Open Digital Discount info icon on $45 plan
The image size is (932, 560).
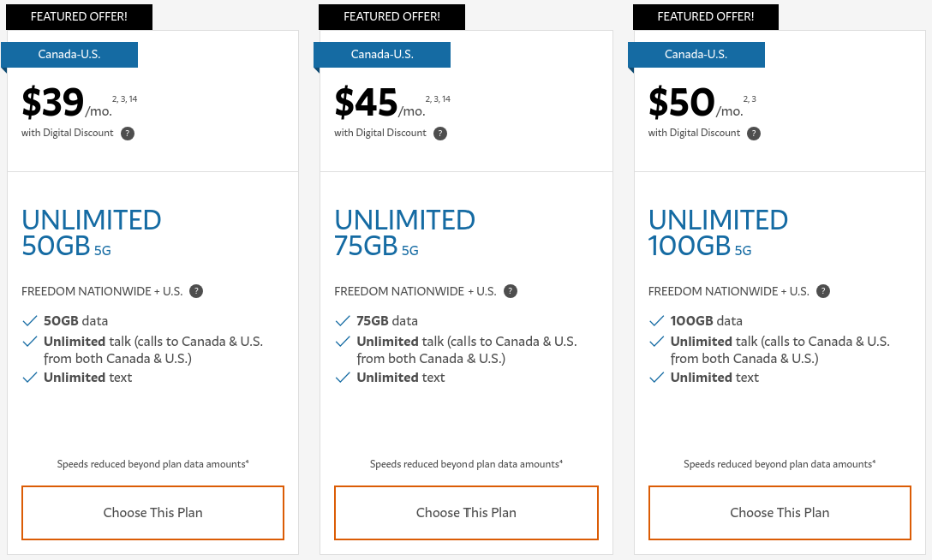pos(440,133)
